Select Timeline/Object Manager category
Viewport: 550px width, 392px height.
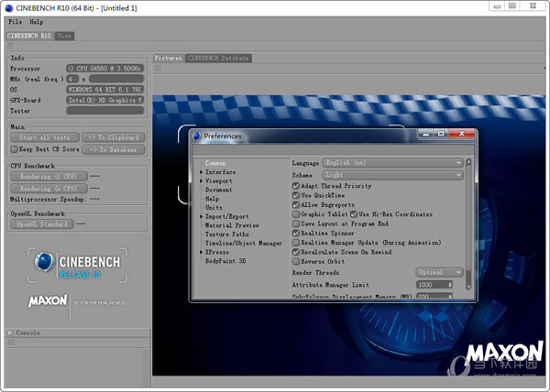tap(244, 243)
